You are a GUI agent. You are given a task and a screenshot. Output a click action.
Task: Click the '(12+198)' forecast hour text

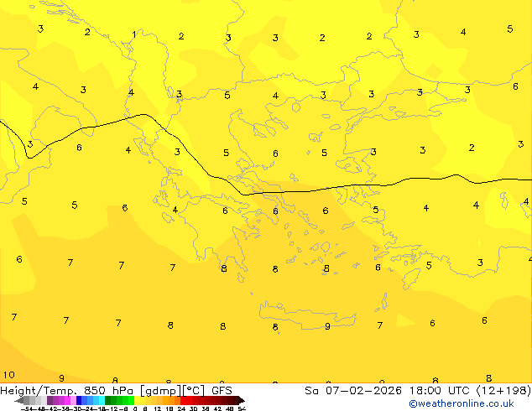(x=503, y=391)
